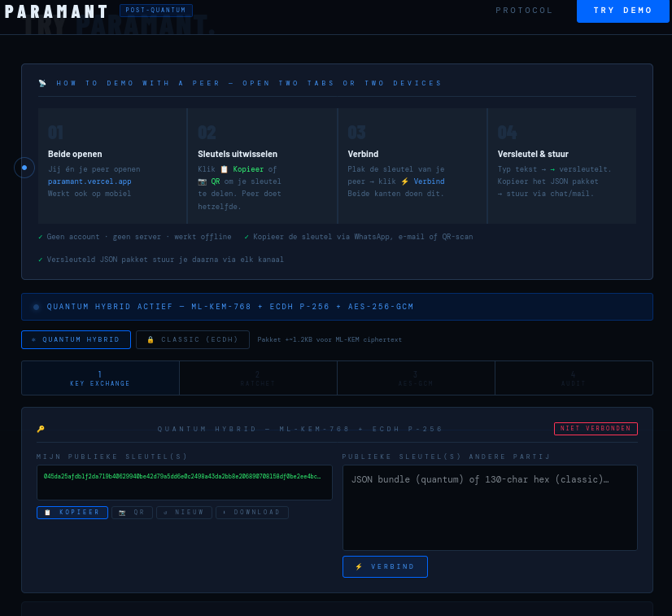Click the lightning icon on VERBIND button
The height and width of the screenshot is (616, 672).
click(x=359, y=566)
